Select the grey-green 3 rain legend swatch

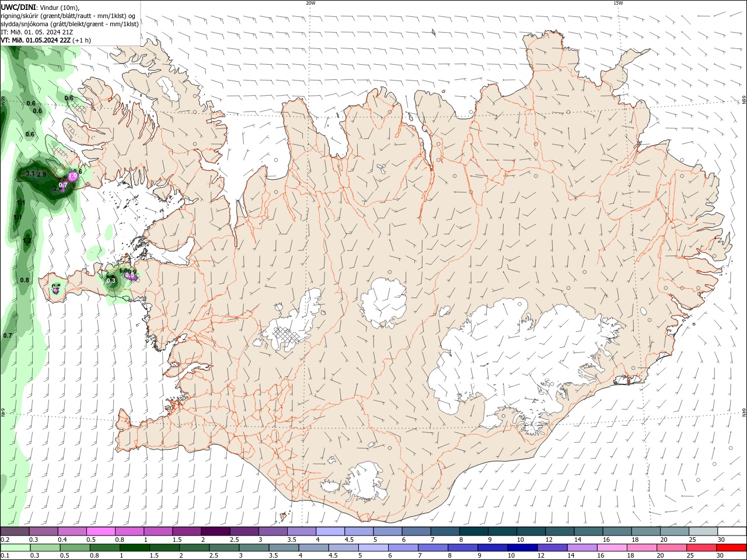click(x=253, y=548)
